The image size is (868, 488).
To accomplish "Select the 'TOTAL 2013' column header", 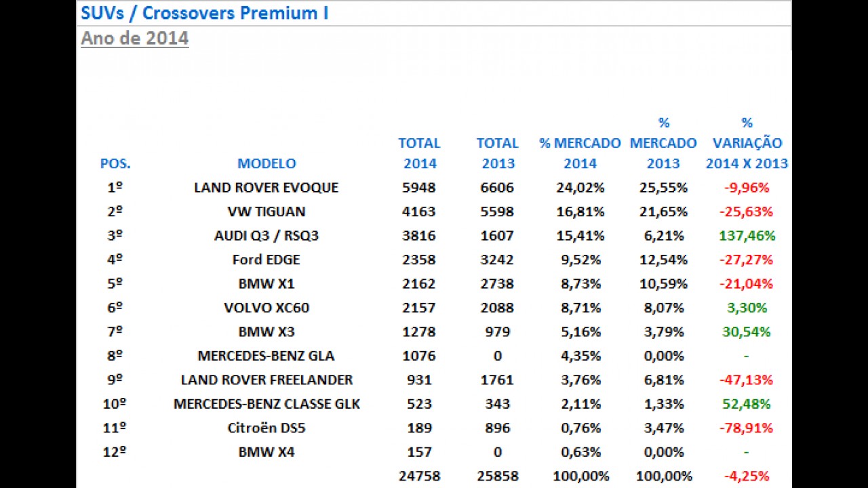I will 497,153.
